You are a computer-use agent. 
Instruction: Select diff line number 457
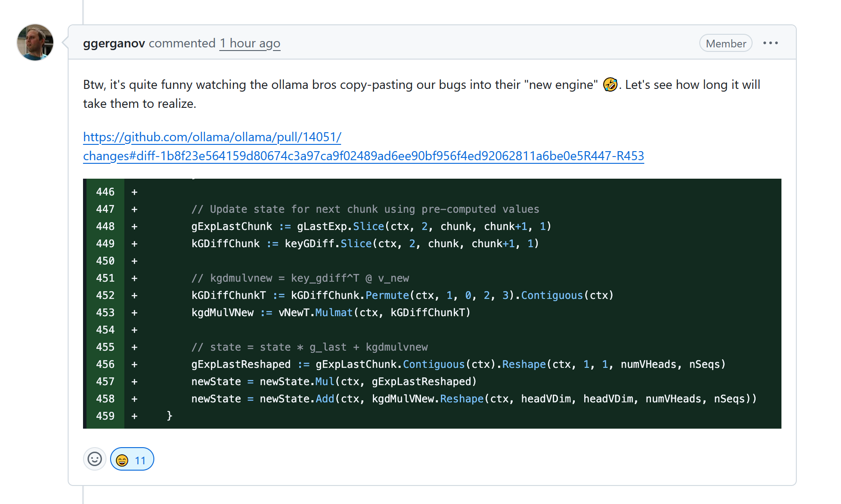pyautogui.click(x=105, y=382)
